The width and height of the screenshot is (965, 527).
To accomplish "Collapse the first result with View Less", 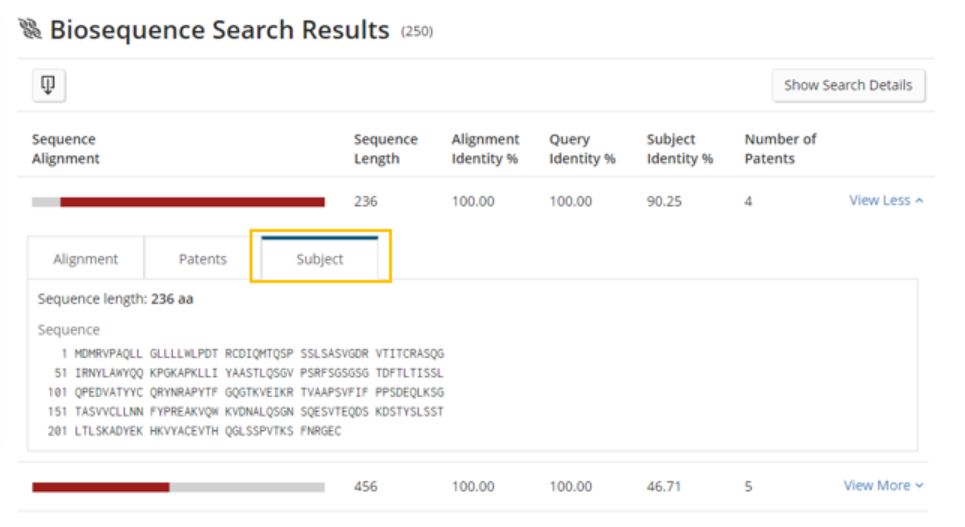I will 886,200.
